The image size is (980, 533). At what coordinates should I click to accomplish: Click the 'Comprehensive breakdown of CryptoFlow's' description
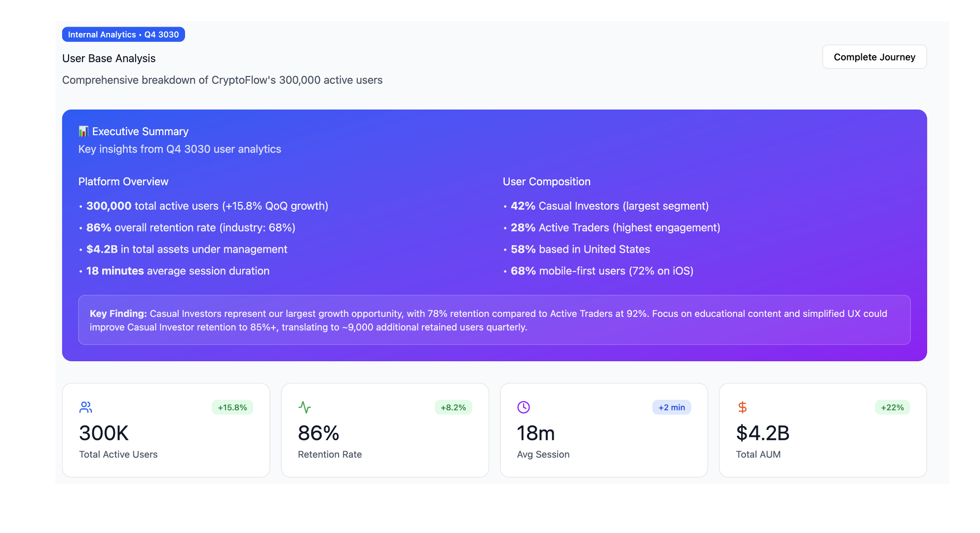click(222, 80)
